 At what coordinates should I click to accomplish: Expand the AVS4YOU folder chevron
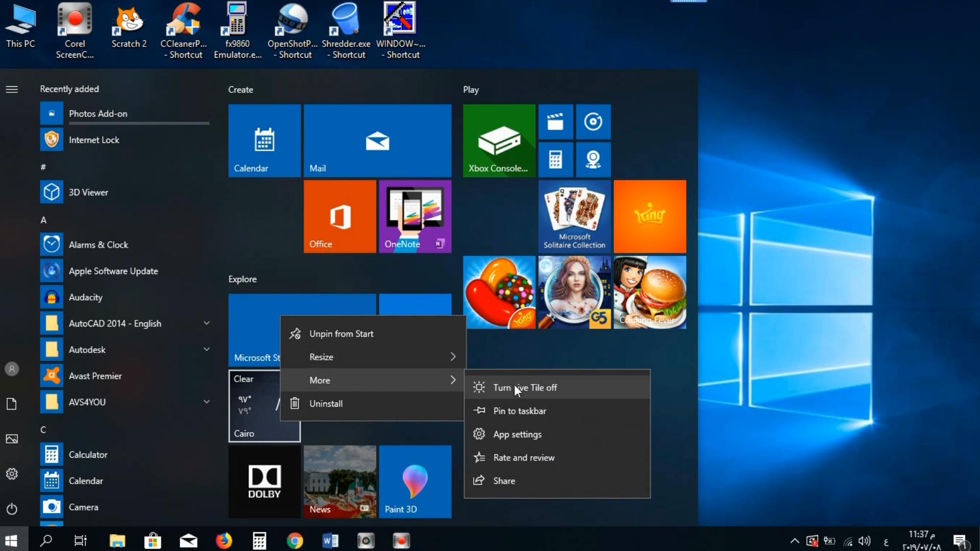click(x=207, y=402)
